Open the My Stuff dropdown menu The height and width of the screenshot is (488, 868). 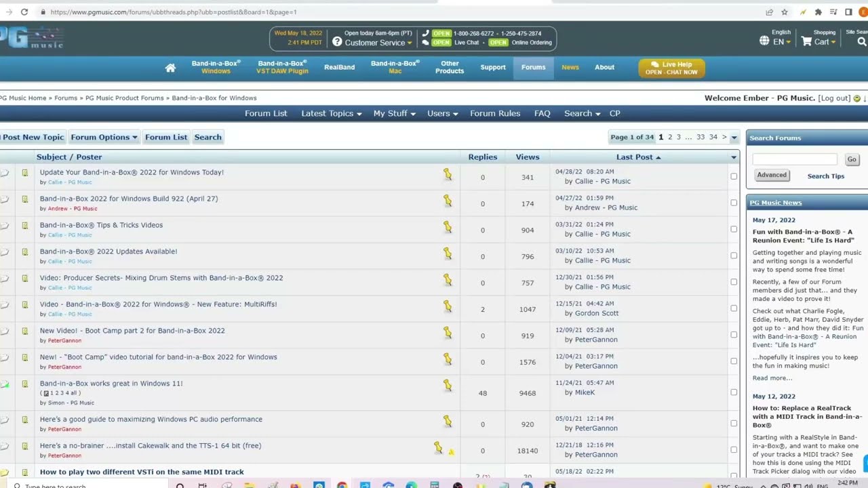395,113
